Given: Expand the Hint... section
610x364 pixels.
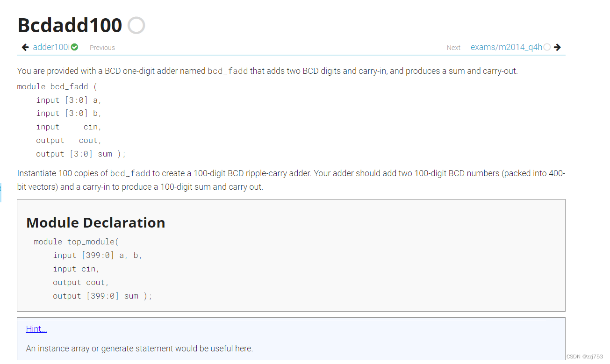Looking at the screenshot, I should [36, 329].
